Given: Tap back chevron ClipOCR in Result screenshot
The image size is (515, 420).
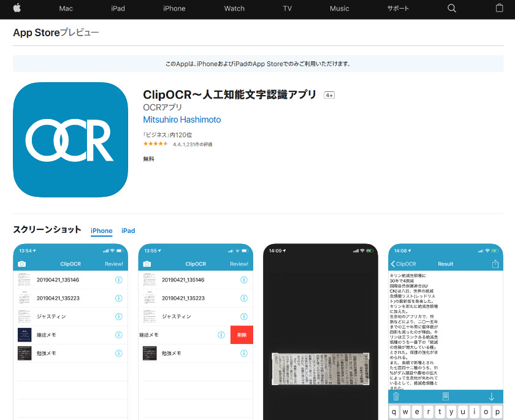Looking at the screenshot, I should 403,264.
